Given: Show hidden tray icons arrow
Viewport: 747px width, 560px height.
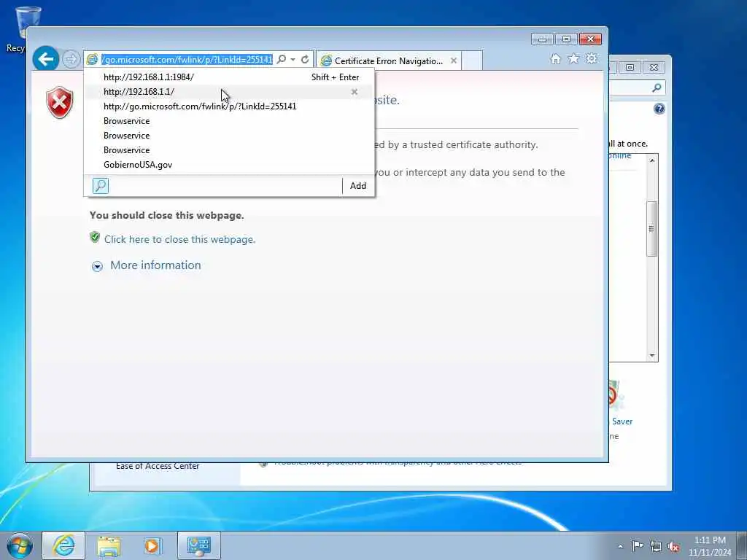Looking at the screenshot, I should coord(620,546).
